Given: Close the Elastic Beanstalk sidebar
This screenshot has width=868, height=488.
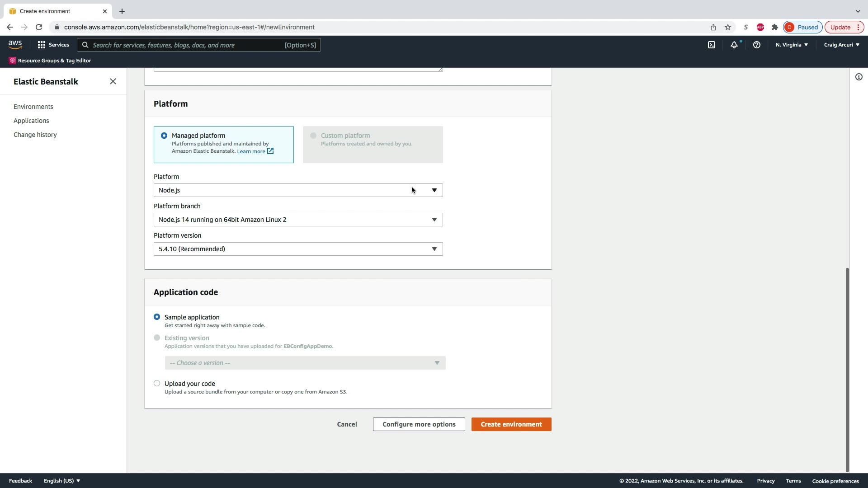Looking at the screenshot, I should pos(113,81).
